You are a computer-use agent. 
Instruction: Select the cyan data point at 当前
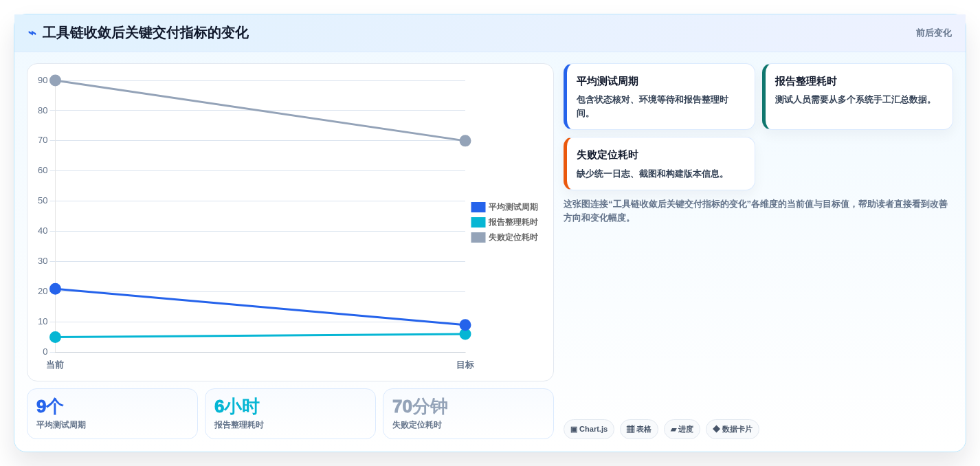coord(56,337)
